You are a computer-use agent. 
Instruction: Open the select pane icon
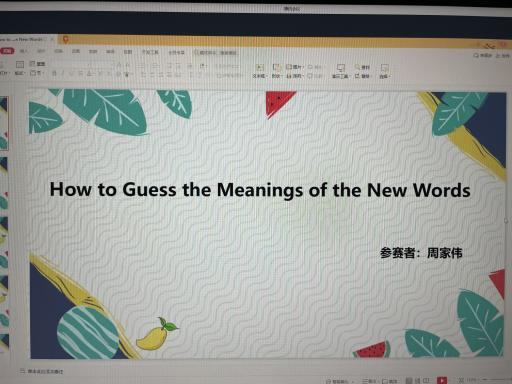(x=384, y=68)
